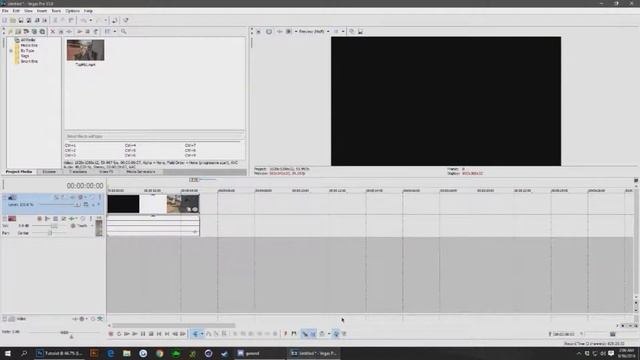
Task: Click Copy Snapshot to Clipboard icon
Action: 351,31
